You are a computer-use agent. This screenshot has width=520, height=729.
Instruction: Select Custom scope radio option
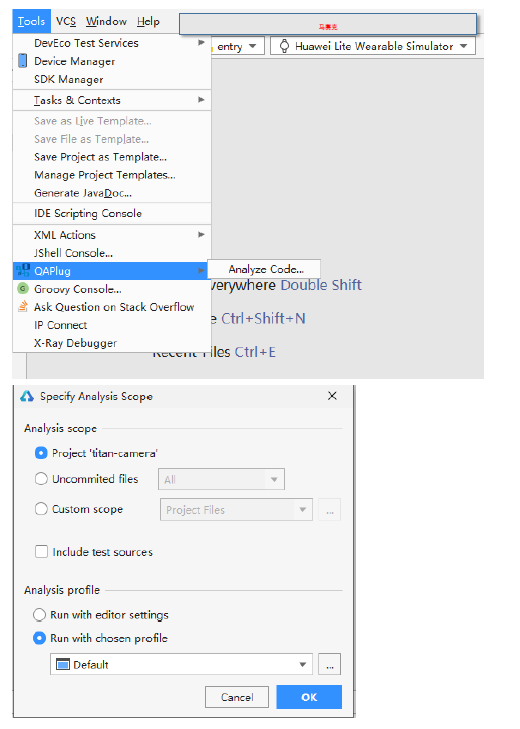point(41,509)
